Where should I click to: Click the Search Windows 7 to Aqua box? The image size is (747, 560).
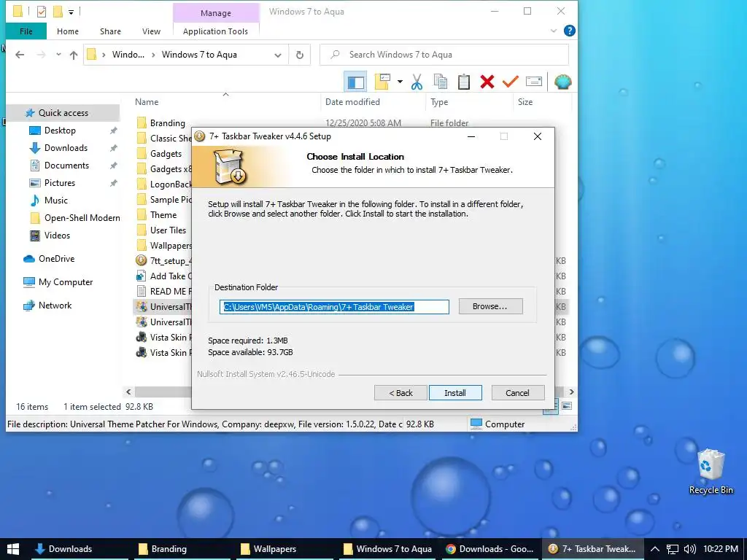[x=444, y=54]
